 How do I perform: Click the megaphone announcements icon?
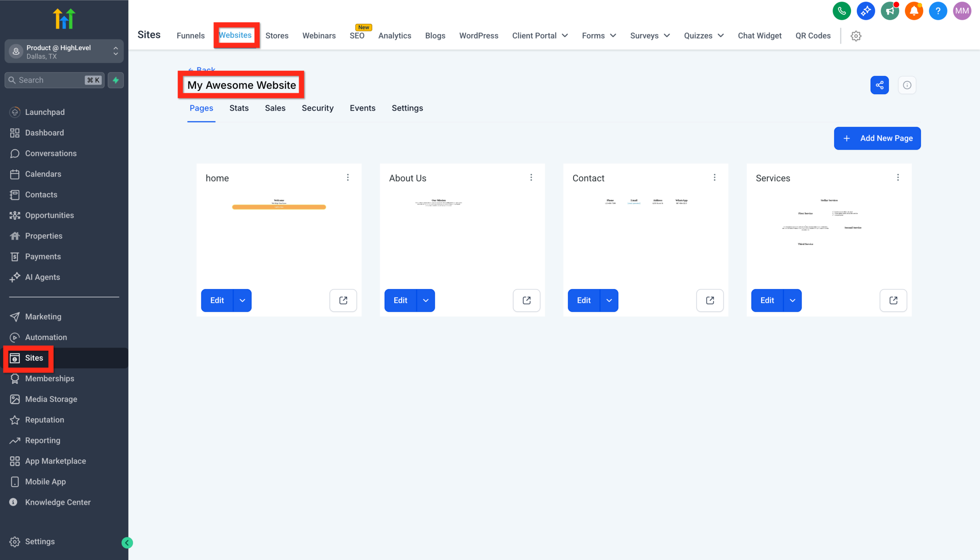[x=890, y=11]
